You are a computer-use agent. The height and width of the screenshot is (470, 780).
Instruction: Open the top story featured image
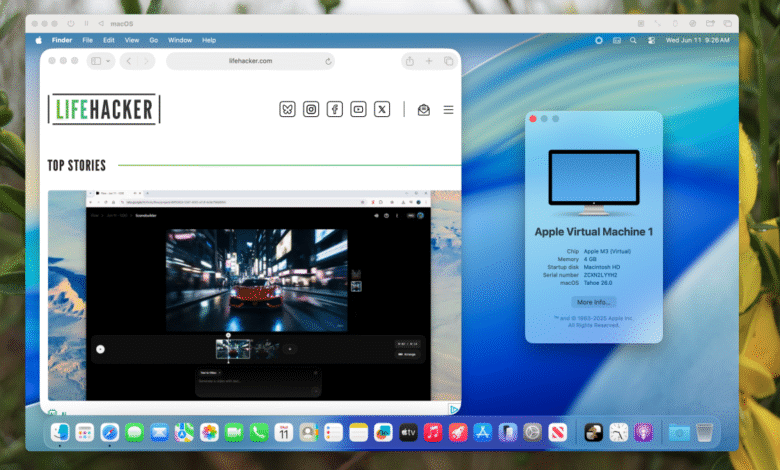pyautogui.click(x=254, y=295)
